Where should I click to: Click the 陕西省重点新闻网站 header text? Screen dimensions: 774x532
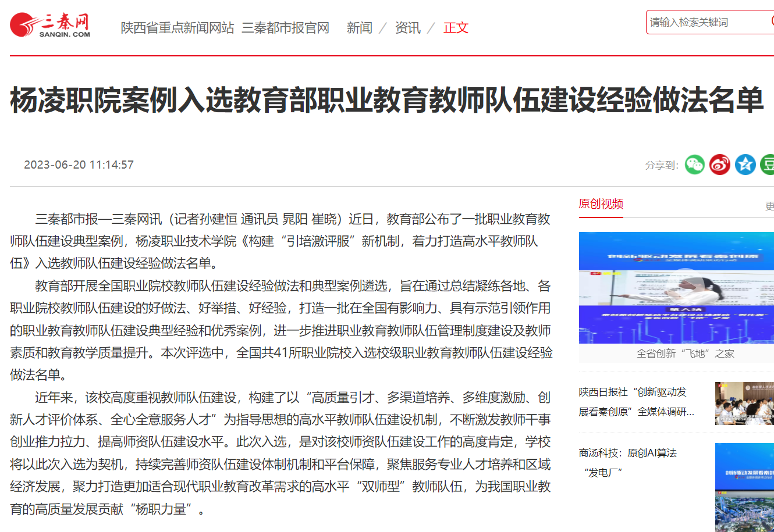click(177, 28)
